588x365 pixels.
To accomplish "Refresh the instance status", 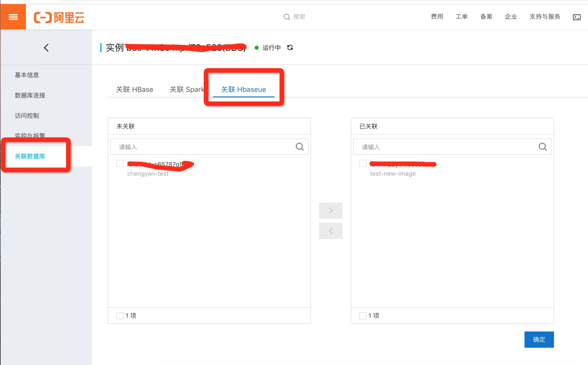I will point(290,47).
